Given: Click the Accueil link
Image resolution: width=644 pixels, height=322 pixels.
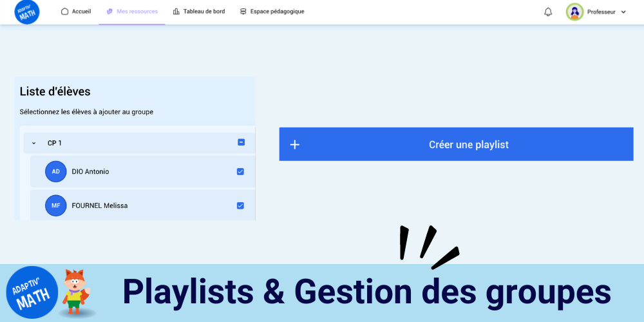Looking at the screenshot, I should click(81, 12).
